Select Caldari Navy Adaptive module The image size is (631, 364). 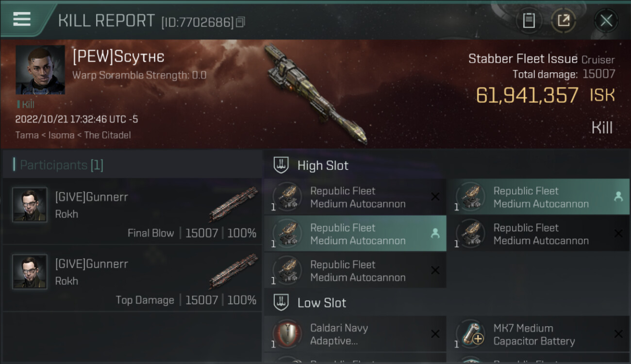pyautogui.click(x=355, y=334)
